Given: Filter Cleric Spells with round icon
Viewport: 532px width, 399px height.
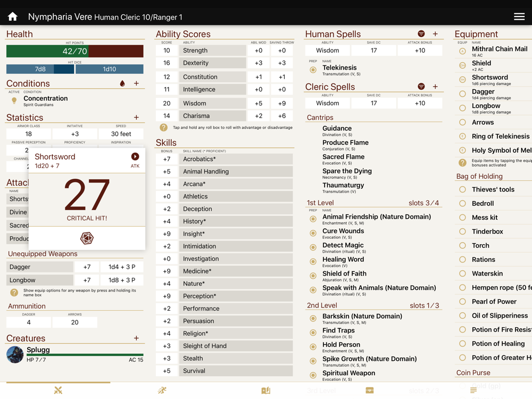Looking at the screenshot, I should (421, 87).
